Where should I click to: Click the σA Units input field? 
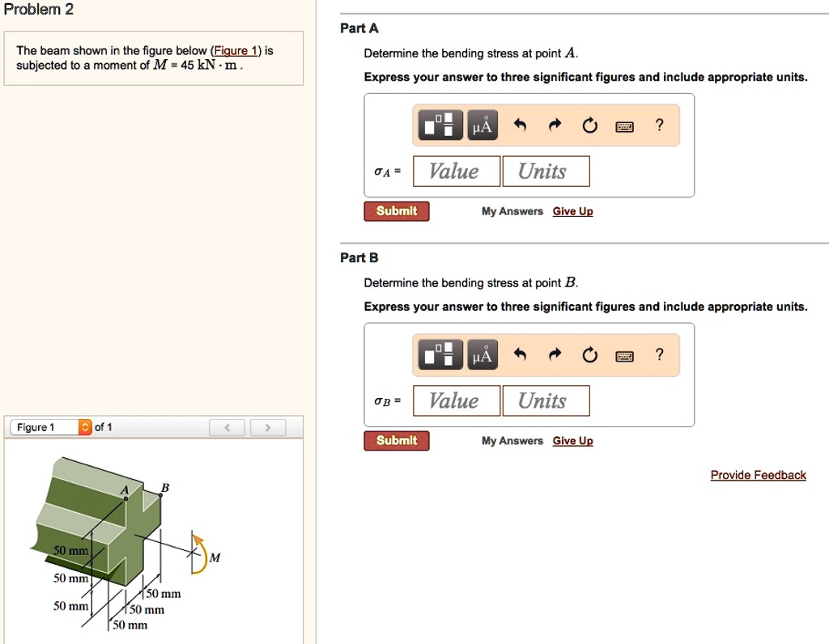tap(546, 172)
